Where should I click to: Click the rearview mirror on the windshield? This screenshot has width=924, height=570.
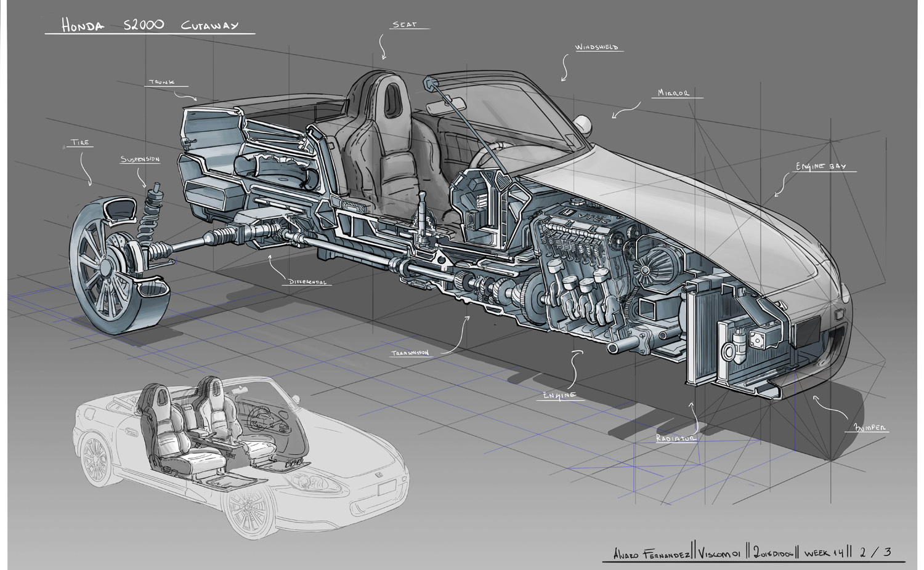[x=448, y=105]
